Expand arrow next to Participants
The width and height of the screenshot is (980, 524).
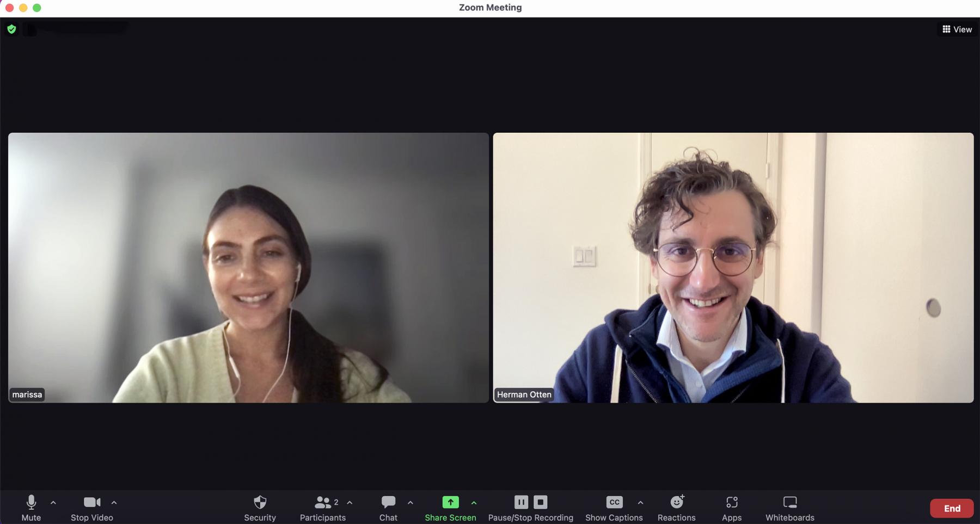coord(350,503)
